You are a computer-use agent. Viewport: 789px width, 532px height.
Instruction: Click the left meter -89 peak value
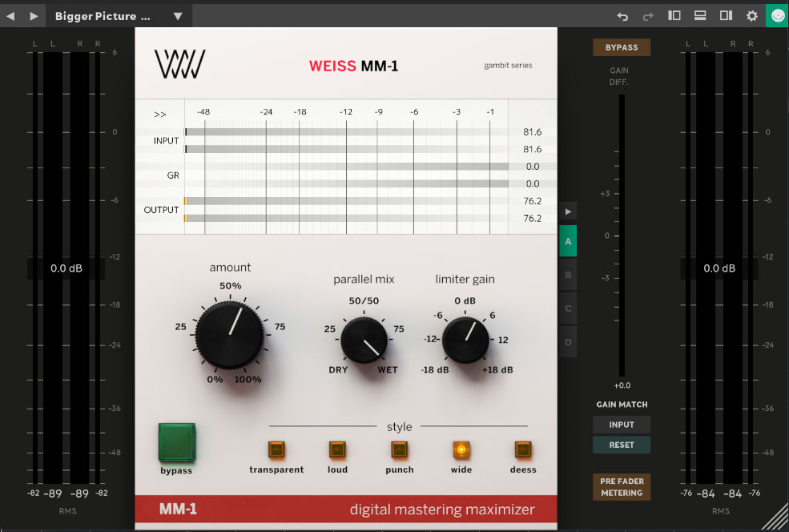click(52, 494)
